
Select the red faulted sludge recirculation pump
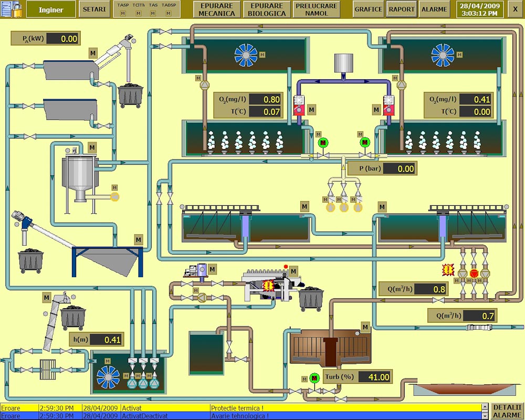(x=474, y=273)
